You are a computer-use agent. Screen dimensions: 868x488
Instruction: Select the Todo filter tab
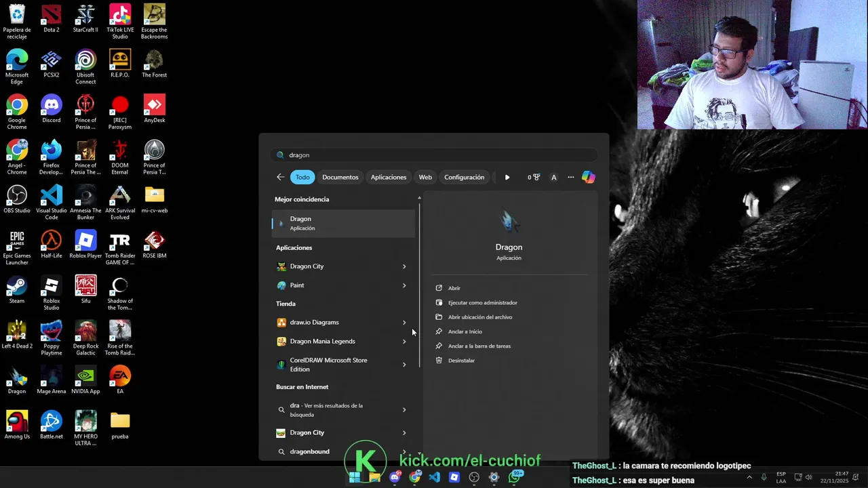click(302, 177)
